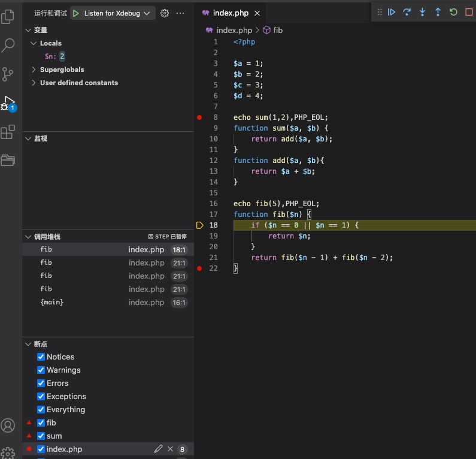Edit the index.php breakpoint with pencil icon
This screenshot has width=476, height=459.
(x=158, y=449)
